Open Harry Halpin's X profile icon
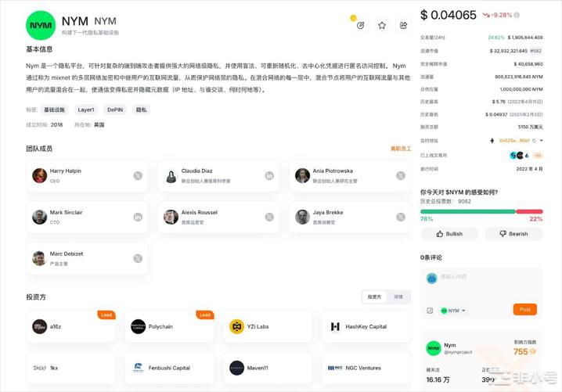 point(138,175)
